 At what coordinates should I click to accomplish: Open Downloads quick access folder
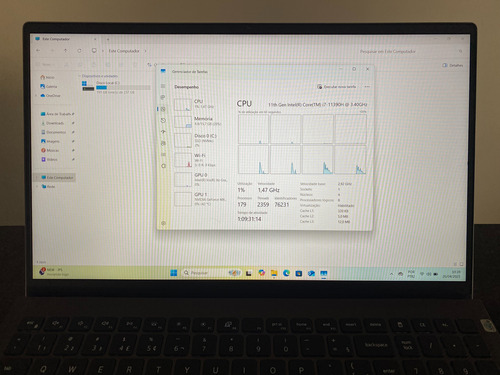(53, 123)
